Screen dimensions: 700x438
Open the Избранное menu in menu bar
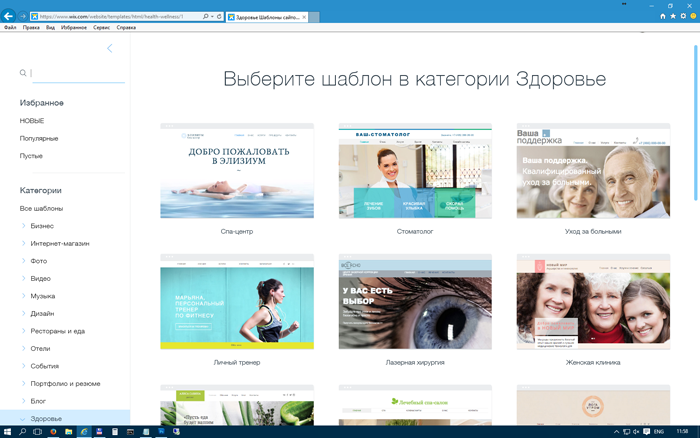74,27
